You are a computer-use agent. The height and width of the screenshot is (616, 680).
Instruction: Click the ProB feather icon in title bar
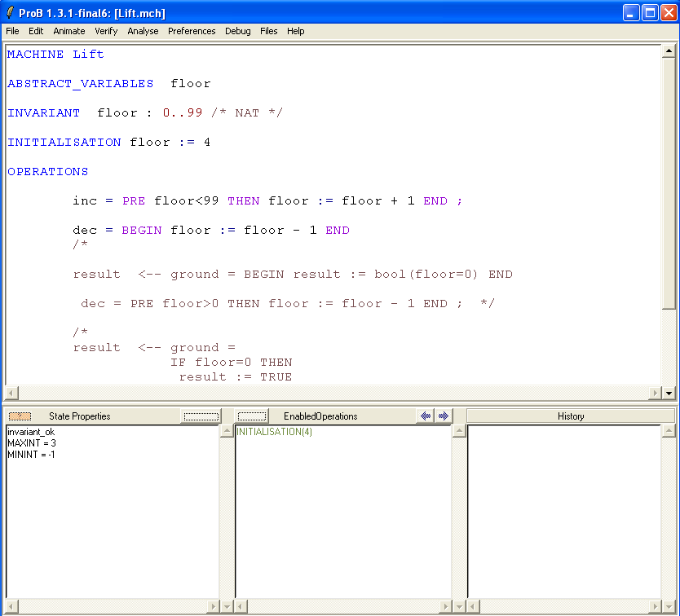point(9,13)
